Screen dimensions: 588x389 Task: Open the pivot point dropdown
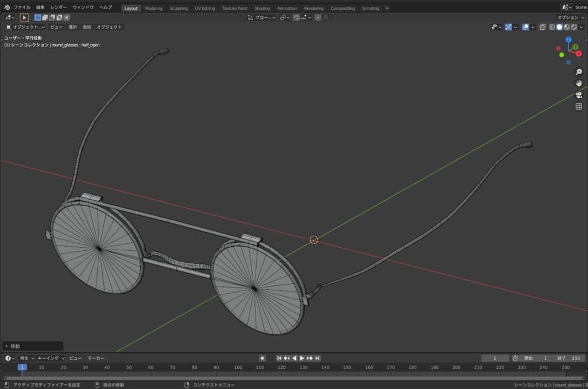click(x=284, y=18)
